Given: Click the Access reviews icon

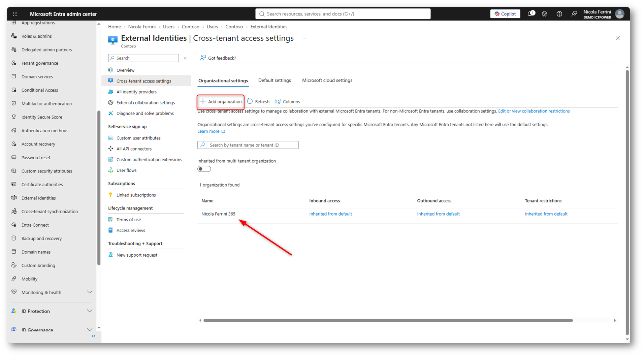Looking at the screenshot, I should click(110, 230).
